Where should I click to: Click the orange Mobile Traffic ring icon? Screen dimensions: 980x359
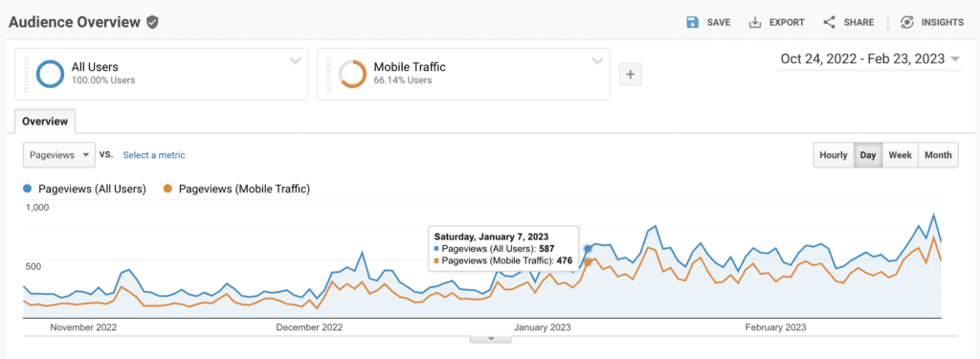[352, 74]
